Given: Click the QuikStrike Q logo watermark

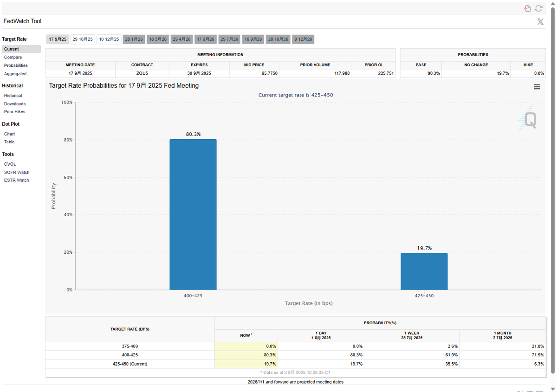Looking at the screenshot, I should pyautogui.click(x=528, y=120).
